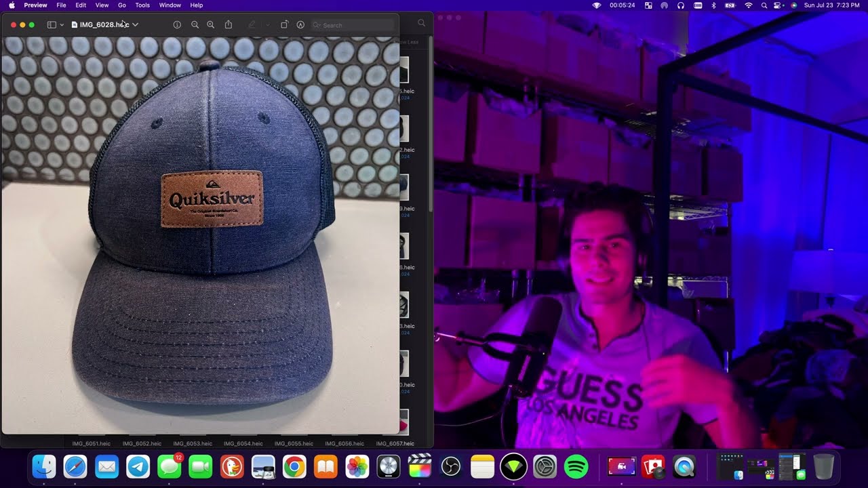The height and width of the screenshot is (488, 868).
Task: Expand the highlight color dropdown arrow
Action: (x=267, y=25)
